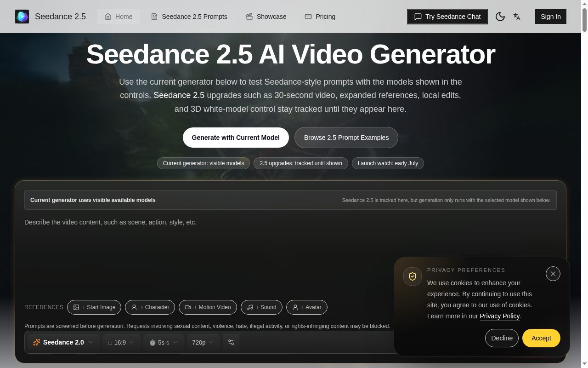Click 'Current generator uses visible available models' banner
Screen dimensions: 588x368
click(x=290, y=200)
